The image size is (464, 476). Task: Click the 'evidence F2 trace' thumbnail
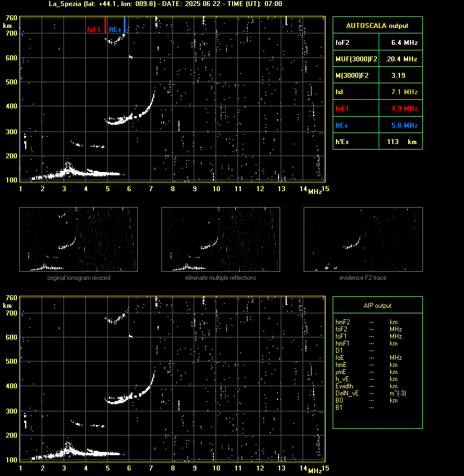click(x=363, y=239)
